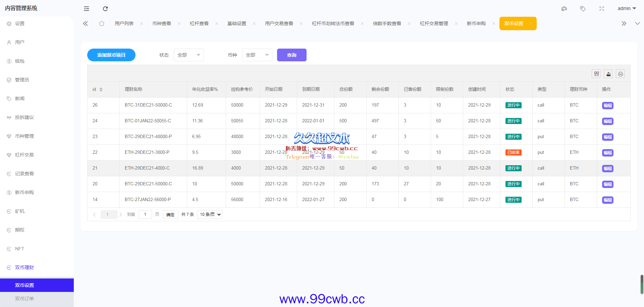Expand 杠杆交易 sidebar menu

coord(37,155)
